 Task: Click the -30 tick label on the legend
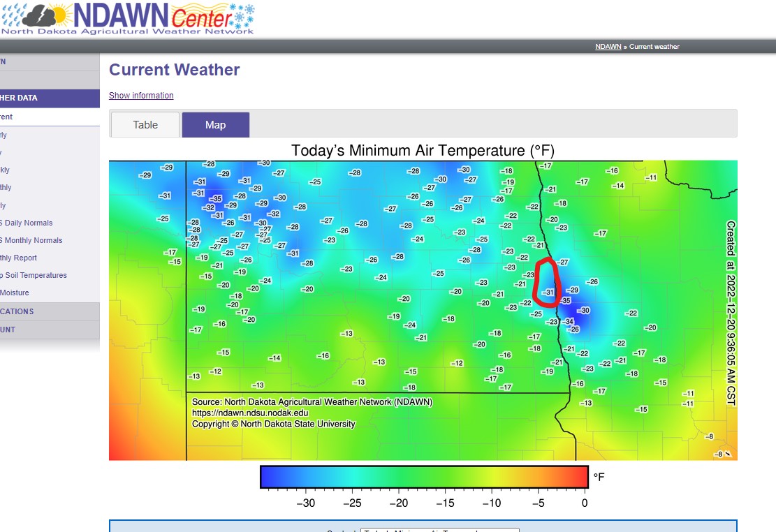(306, 503)
